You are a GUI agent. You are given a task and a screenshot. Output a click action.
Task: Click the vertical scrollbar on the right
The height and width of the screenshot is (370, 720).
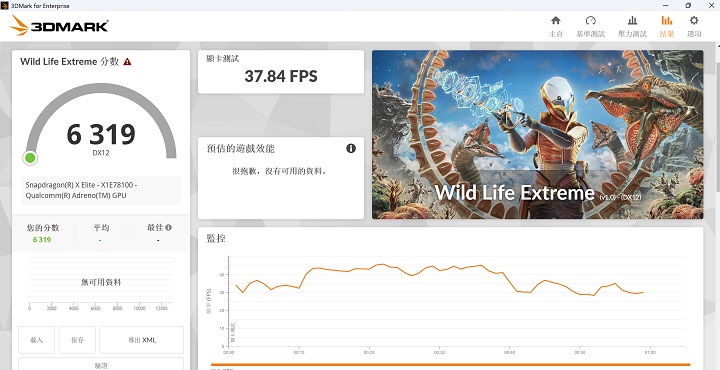click(x=717, y=206)
